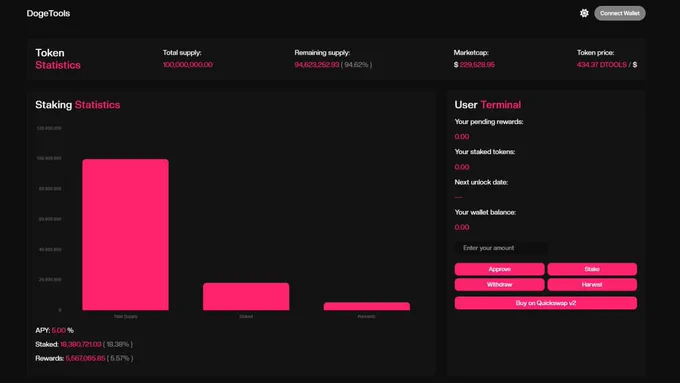The height and width of the screenshot is (383, 680).
Task: Click the Rewards 5,567,085.85 value
Action: click(x=85, y=358)
